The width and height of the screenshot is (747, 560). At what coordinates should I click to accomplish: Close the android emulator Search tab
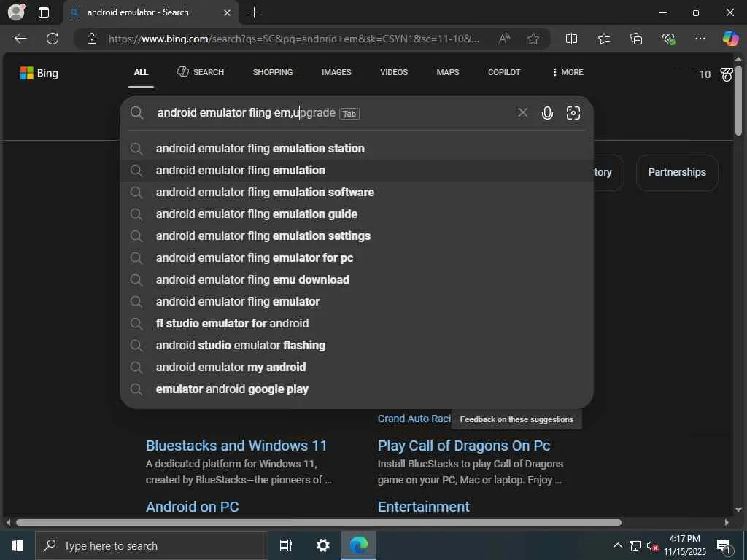pyautogui.click(x=228, y=13)
